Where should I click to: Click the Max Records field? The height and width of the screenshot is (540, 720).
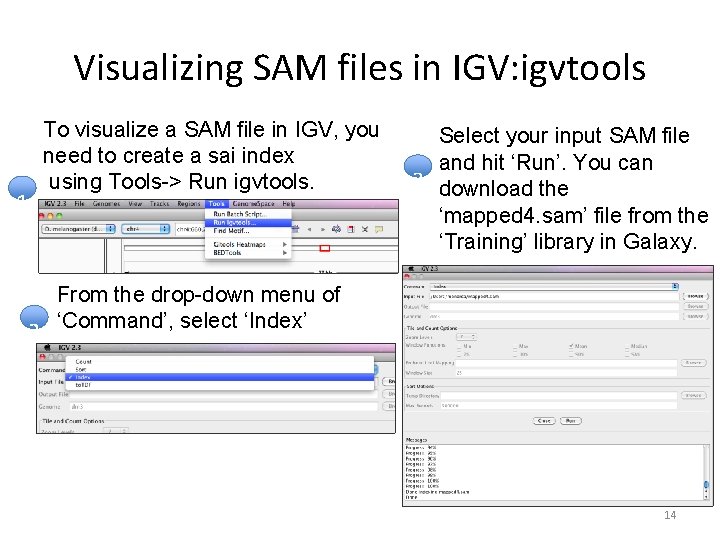558,405
